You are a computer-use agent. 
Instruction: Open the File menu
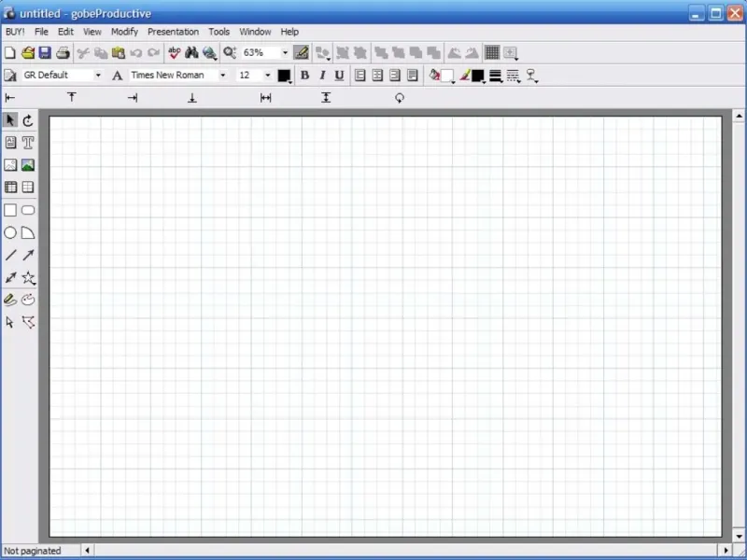41,32
